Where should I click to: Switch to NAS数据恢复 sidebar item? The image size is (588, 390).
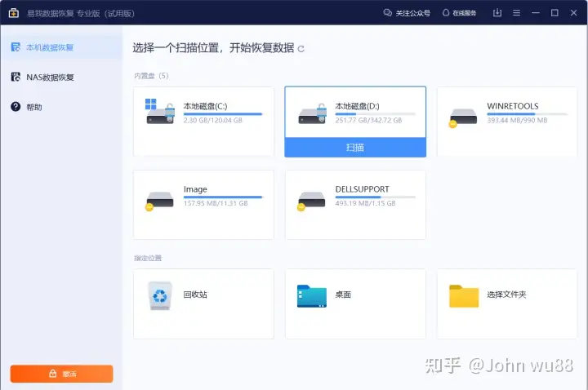[x=61, y=78]
